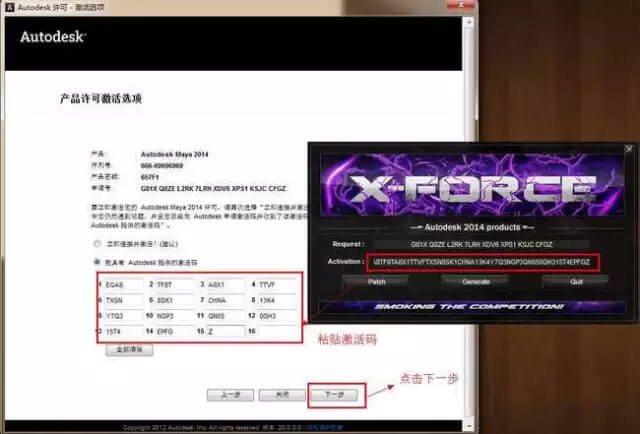Click activation code field 1

(123, 285)
